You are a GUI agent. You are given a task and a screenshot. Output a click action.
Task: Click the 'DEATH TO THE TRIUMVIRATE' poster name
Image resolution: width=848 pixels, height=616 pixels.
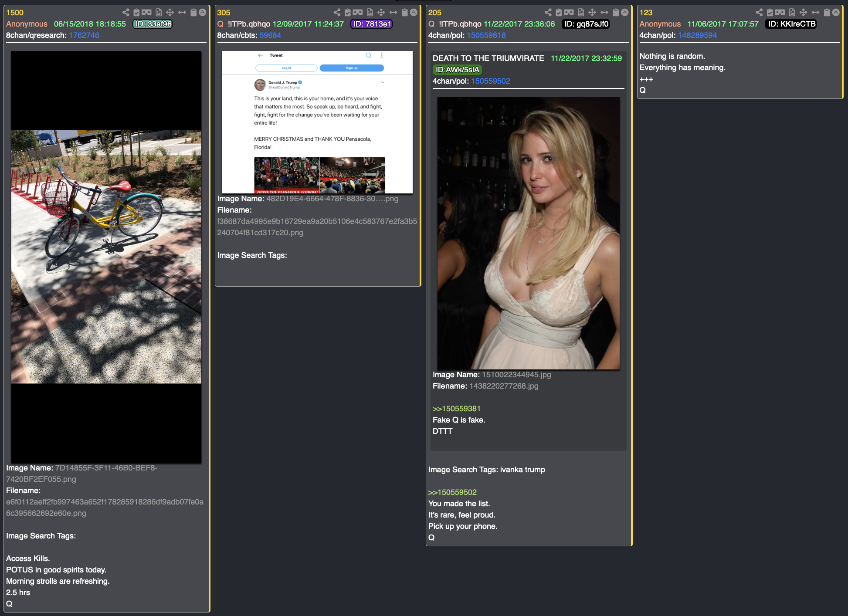[x=488, y=58]
